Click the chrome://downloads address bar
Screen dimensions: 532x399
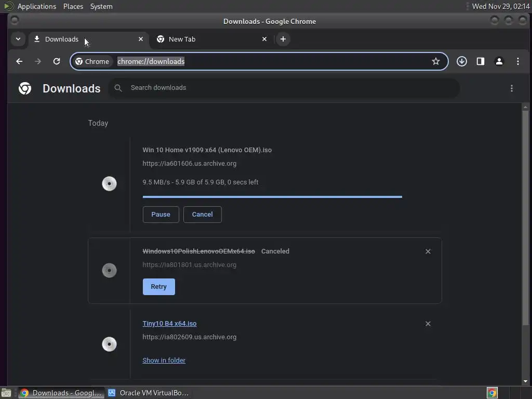(x=259, y=61)
